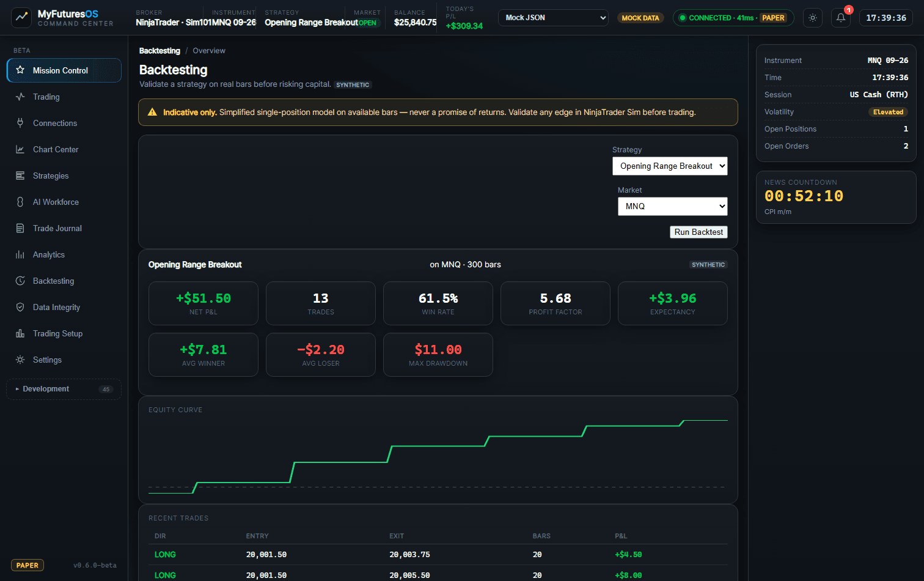Image resolution: width=924 pixels, height=581 pixels.
Task: Click the Mission Control star icon
Action: tap(20, 70)
